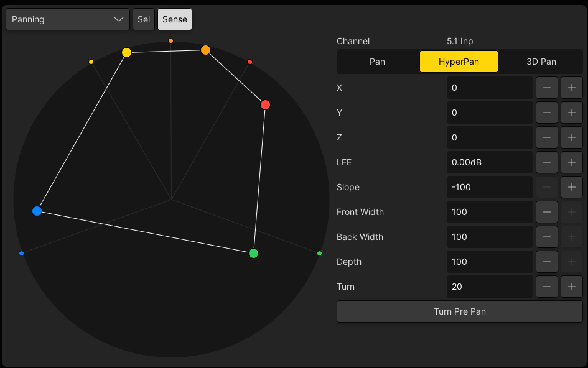Switch to the Pan tab
The image size is (588, 368).
point(377,62)
